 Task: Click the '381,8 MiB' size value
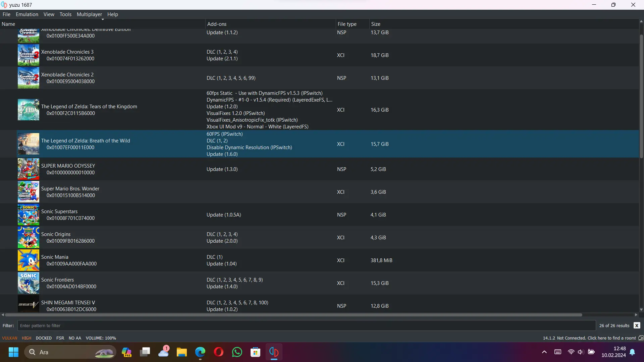click(381, 260)
